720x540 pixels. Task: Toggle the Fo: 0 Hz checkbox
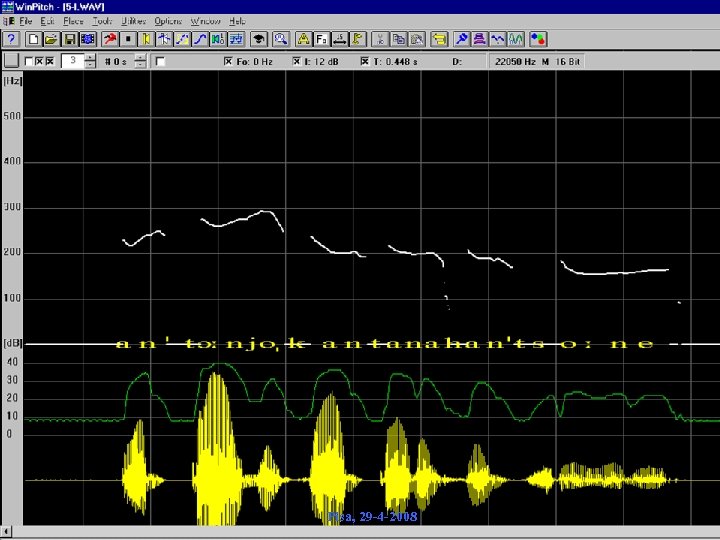(228, 62)
